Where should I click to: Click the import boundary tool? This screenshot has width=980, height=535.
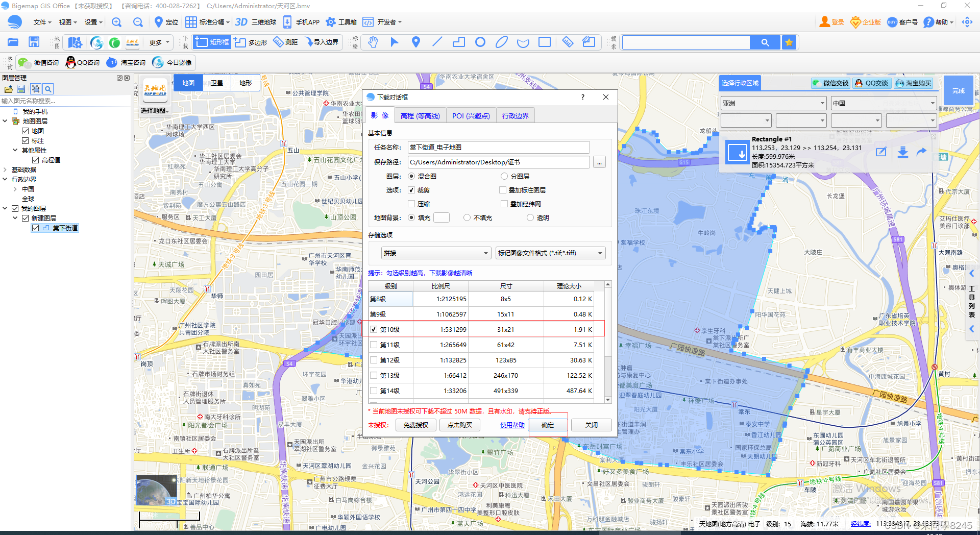(x=322, y=42)
